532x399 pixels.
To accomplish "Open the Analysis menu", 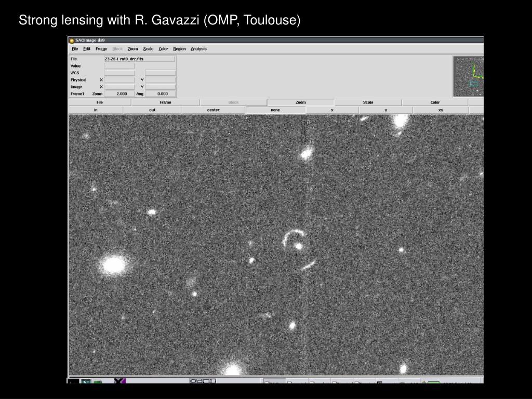I will (x=198, y=49).
